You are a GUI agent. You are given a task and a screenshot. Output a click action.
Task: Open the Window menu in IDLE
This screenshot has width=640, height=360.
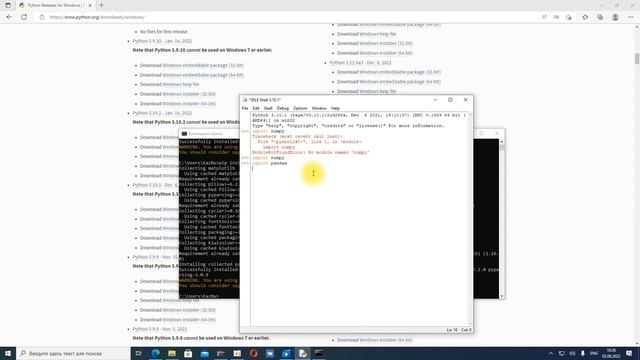tap(319, 108)
